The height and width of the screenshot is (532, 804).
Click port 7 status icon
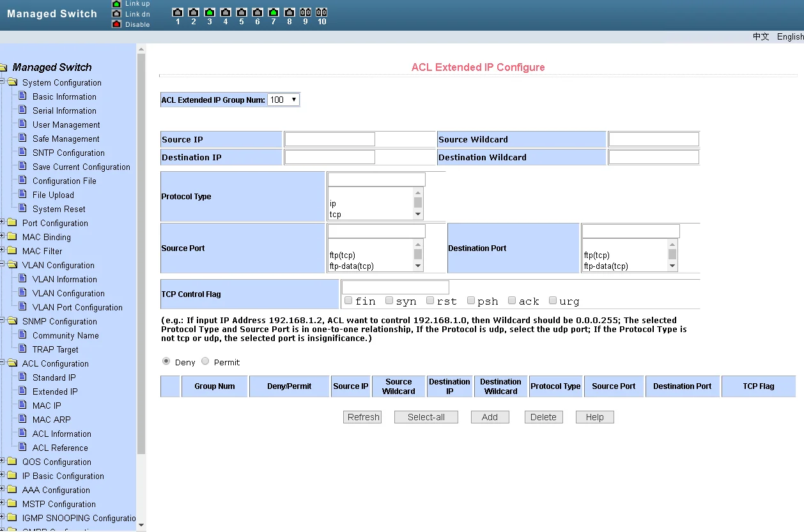pyautogui.click(x=273, y=12)
